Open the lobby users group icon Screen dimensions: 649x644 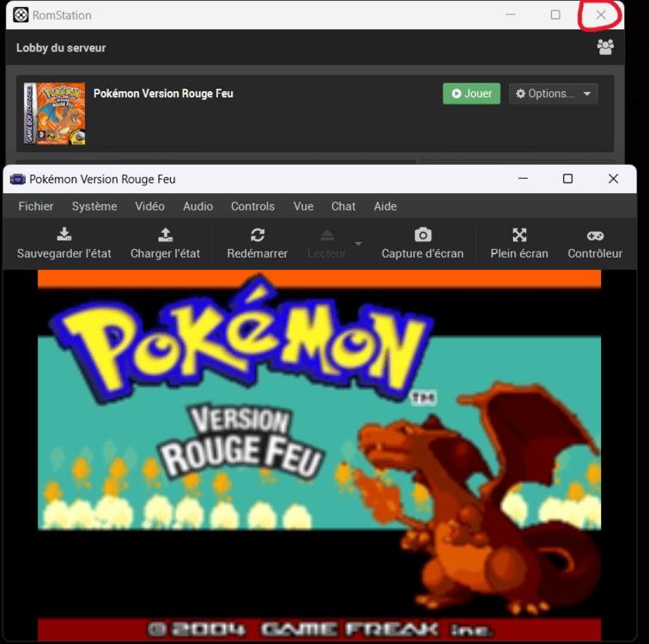pos(605,47)
